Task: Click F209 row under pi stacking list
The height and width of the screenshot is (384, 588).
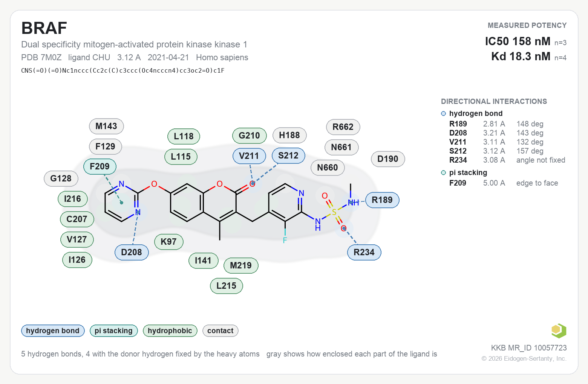Action: [503, 183]
